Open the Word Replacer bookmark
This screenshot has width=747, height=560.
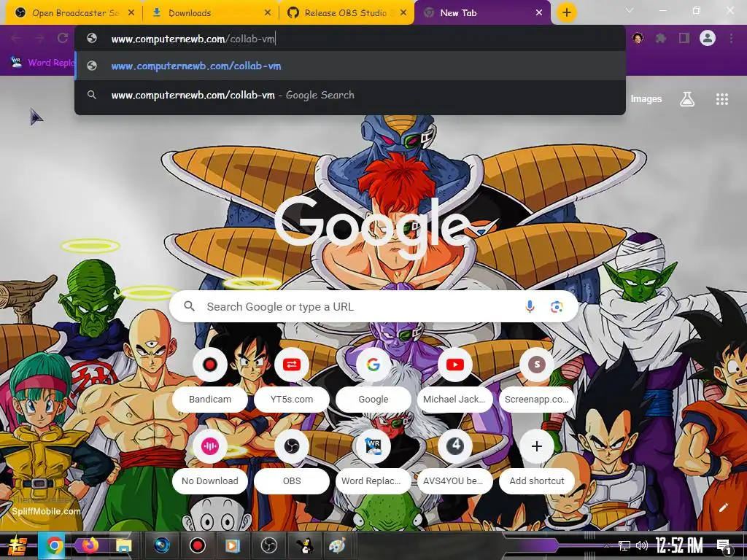click(43, 63)
